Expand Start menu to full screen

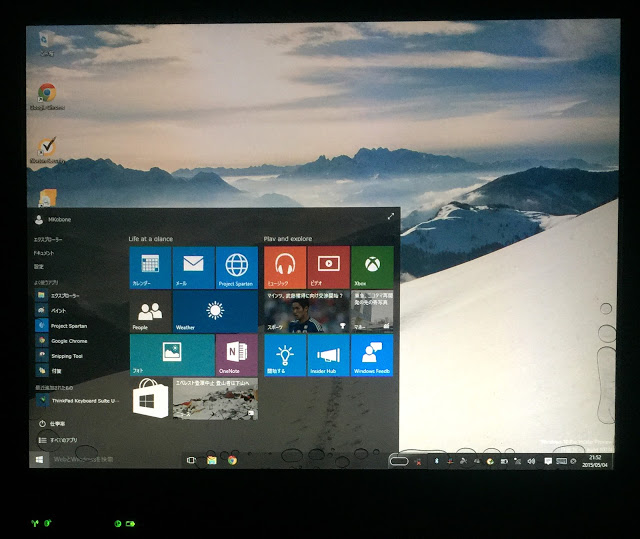(x=391, y=216)
